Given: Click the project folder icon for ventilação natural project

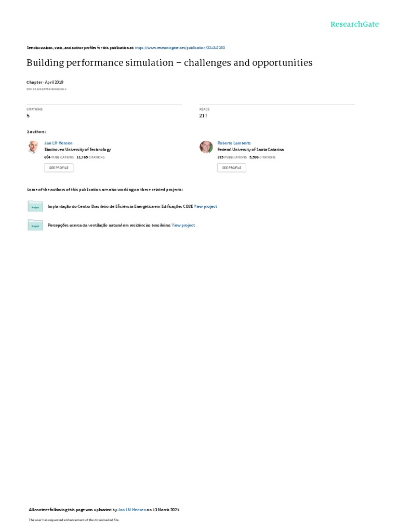Looking at the screenshot, I should point(35,225).
